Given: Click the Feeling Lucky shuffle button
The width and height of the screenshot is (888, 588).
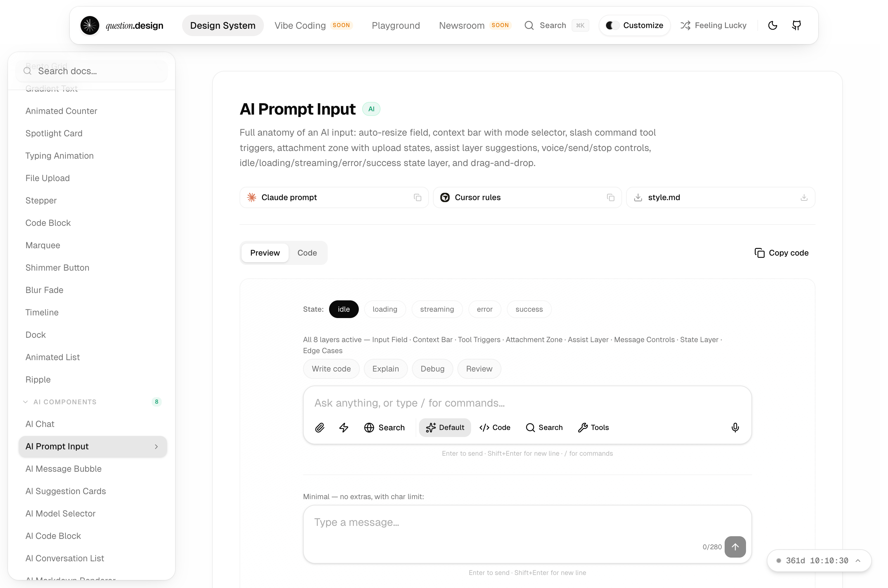Looking at the screenshot, I should pos(713,25).
